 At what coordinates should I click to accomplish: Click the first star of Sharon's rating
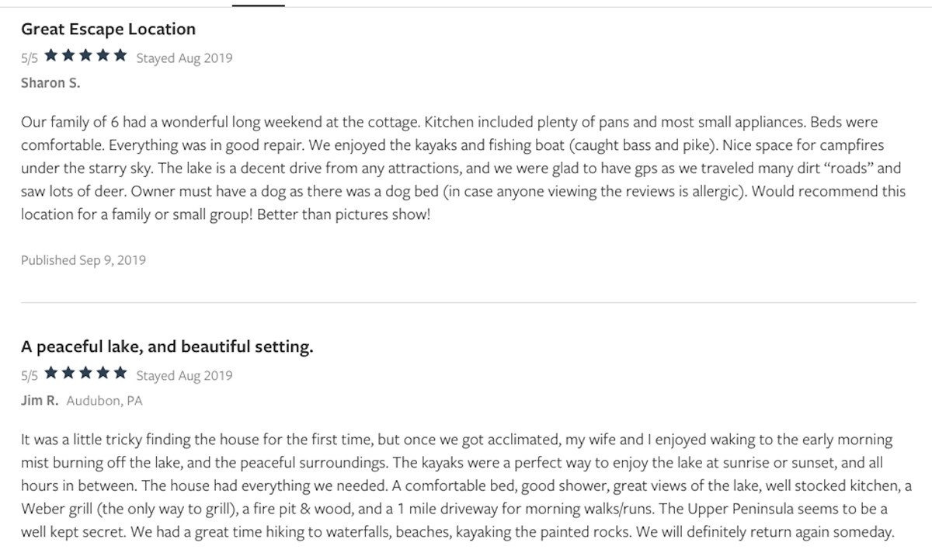point(51,56)
